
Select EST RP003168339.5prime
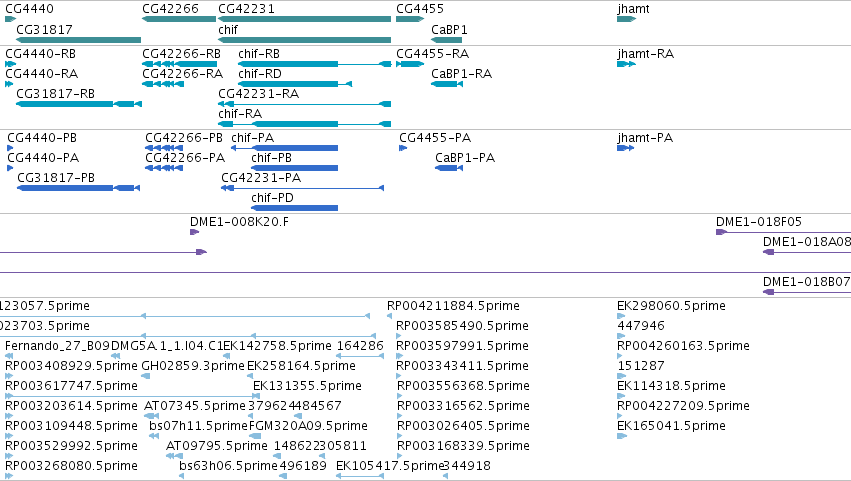click(x=463, y=446)
